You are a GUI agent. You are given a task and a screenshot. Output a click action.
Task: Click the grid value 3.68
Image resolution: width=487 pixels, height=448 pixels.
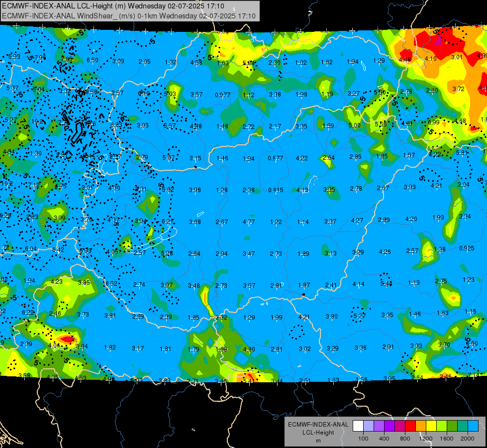coord(195,222)
